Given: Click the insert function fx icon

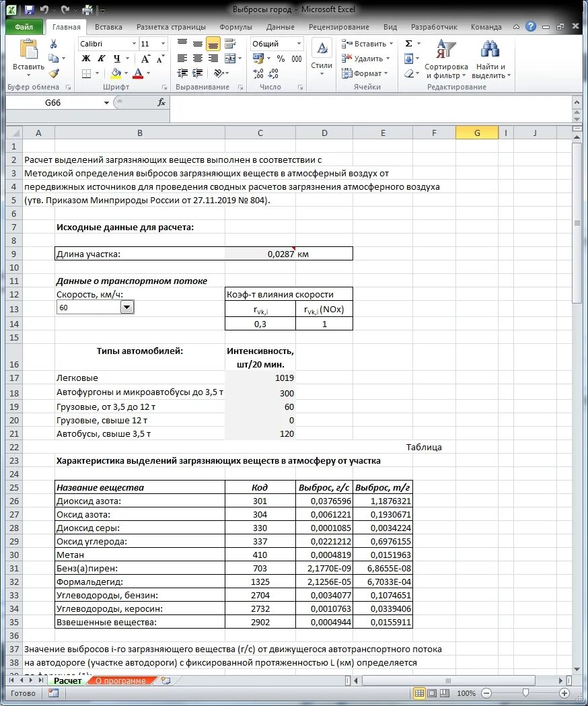Looking at the screenshot, I should tap(161, 103).
